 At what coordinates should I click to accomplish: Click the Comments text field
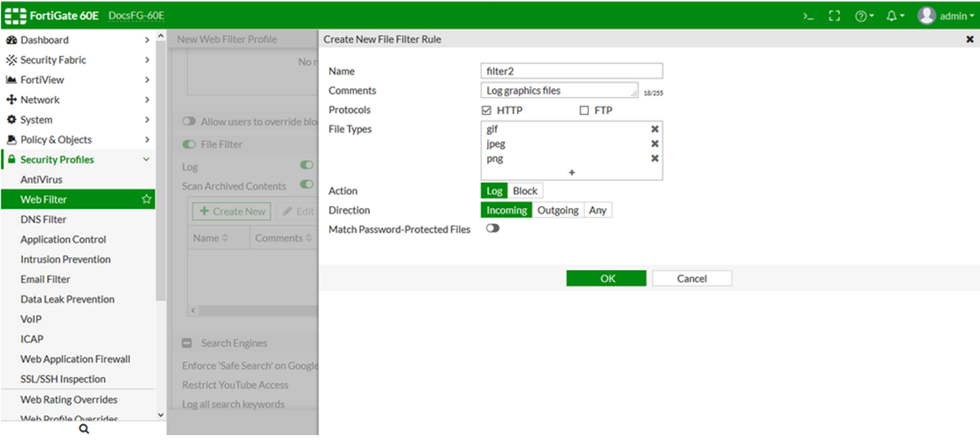[560, 91]
